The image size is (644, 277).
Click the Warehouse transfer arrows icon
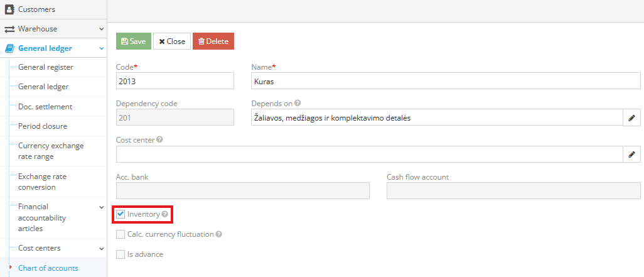(x=9, y=29)
